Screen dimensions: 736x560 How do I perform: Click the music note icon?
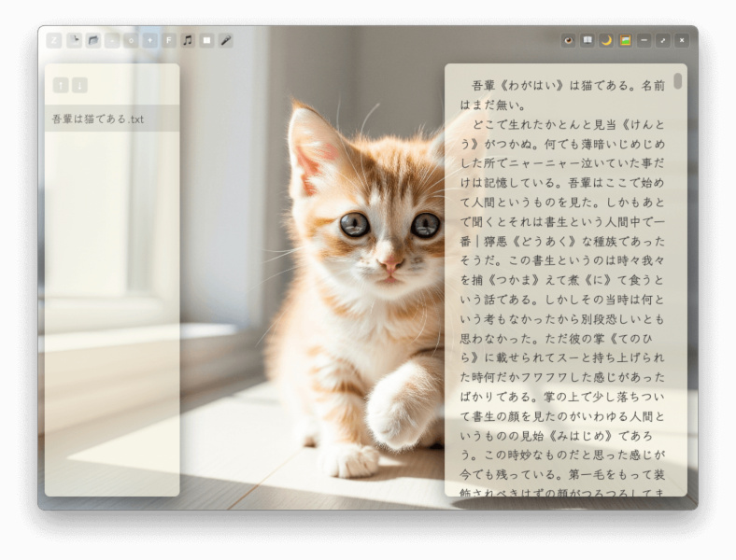(x=188, y=41)
